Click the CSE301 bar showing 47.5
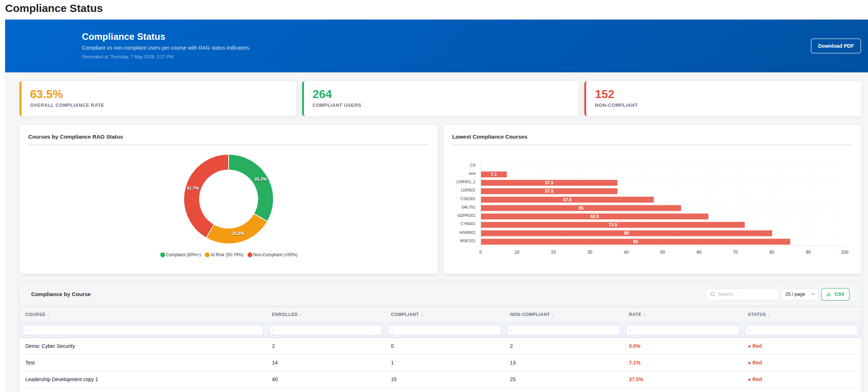 point(567,200)
